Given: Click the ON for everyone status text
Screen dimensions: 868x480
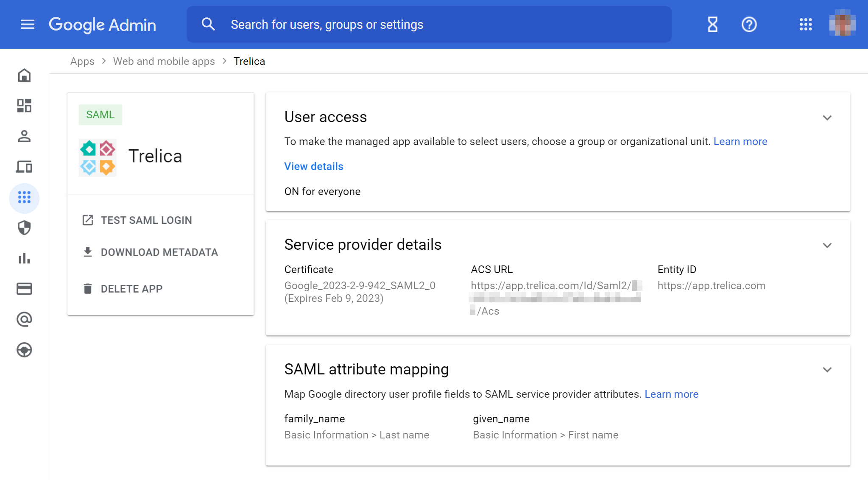Looking at the screenshot, I should click(x=323, y=191).
